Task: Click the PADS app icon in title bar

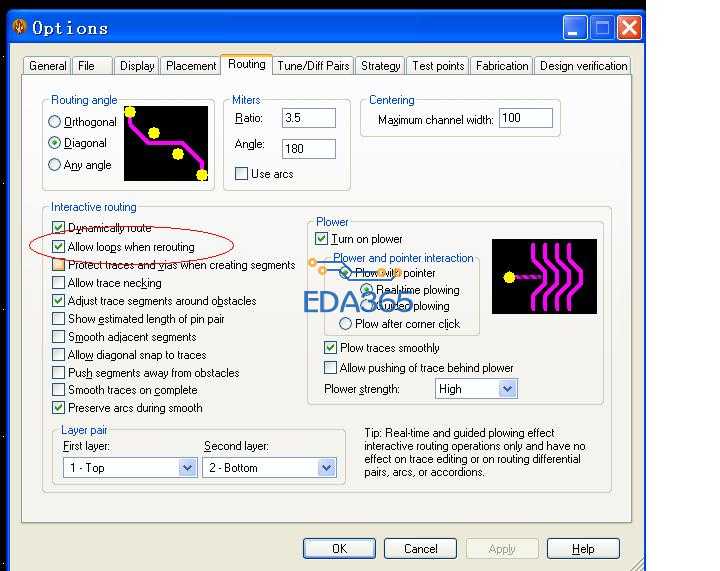Action: pyautogui.click(x=19, y=27)
